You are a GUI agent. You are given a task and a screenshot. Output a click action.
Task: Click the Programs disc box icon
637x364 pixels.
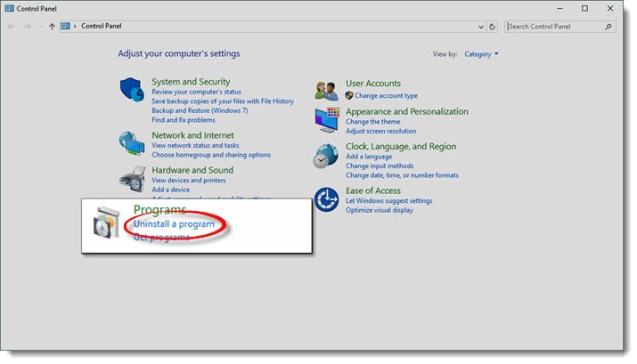click(106, 222)
